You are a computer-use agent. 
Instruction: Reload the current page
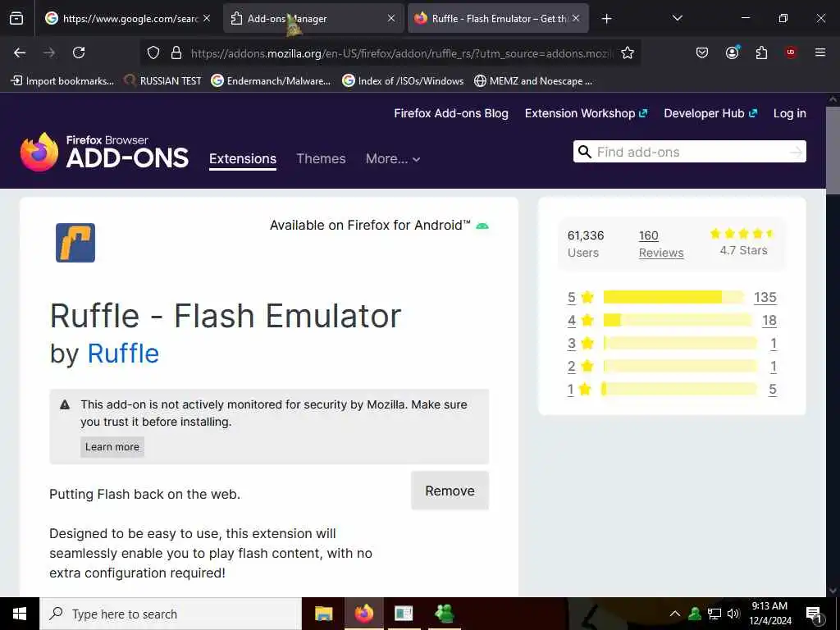tap(79, 52)
